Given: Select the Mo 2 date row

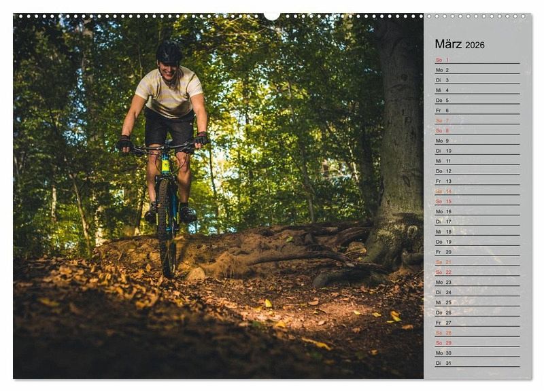Looking at the screenshot, I should point(477,70).
